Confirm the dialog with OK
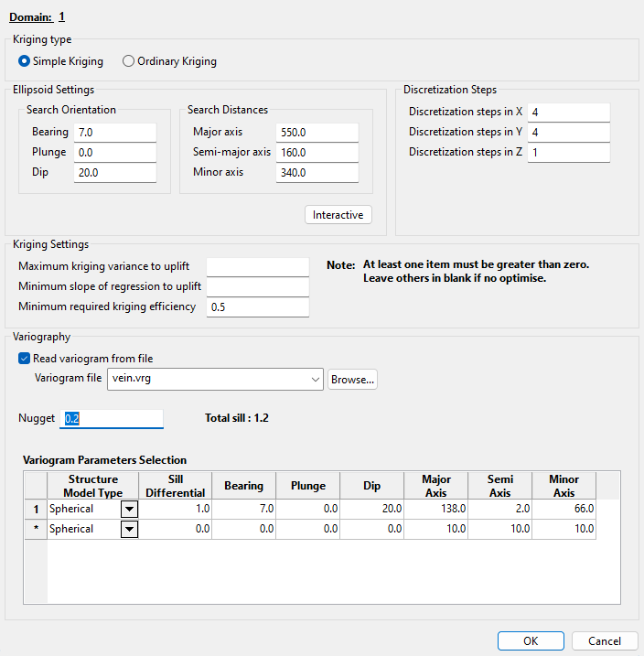The width and height of the screenshot is (644, 656). (531, 641)
